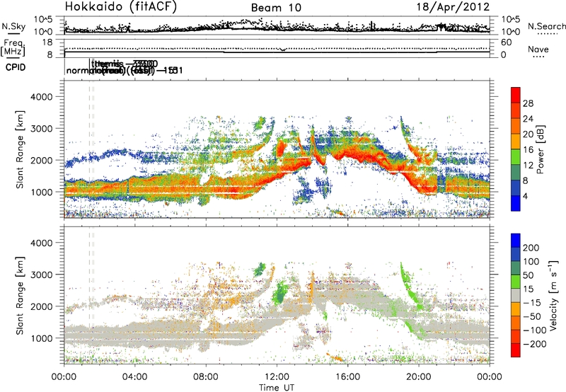Screen dimensions: 566x392
Task: Click the 'Velocity [m s-1]' colorbar title
Action: [553, 295]
